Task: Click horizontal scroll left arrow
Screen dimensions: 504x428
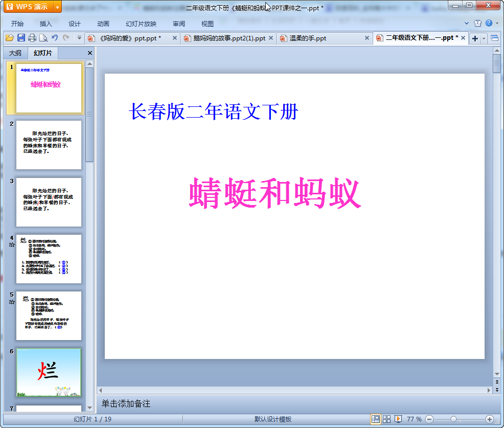Action: pyautogui.click(x=101, y=390)
